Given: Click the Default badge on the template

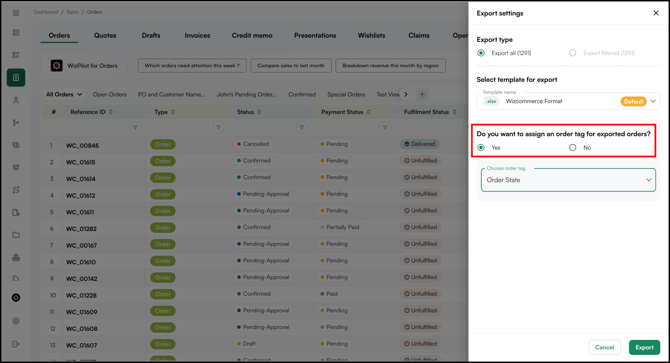Looking at the screenshot, I should coord(633,101).
